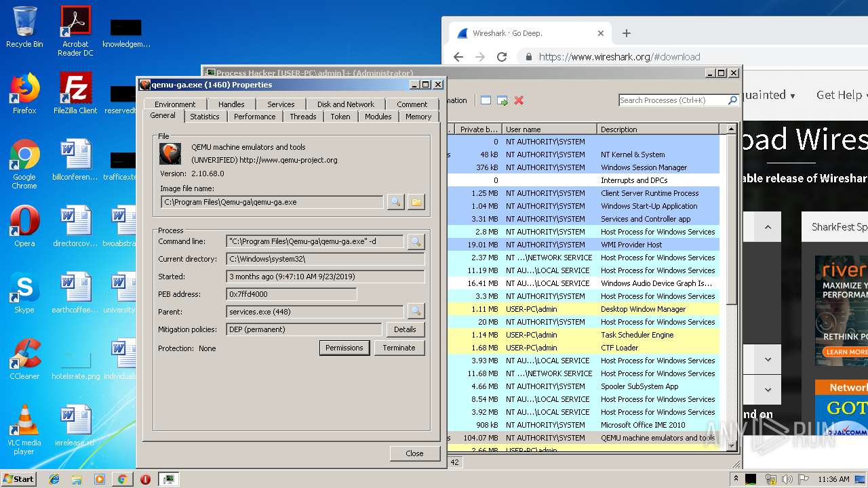Open Opera from taskbar

click(145, 479)
